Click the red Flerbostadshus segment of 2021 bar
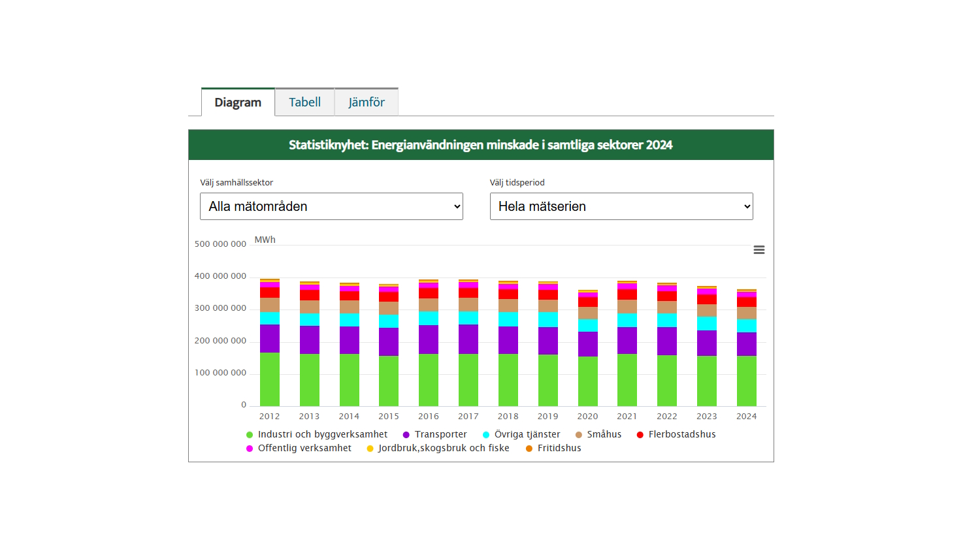 coord(627,294)
